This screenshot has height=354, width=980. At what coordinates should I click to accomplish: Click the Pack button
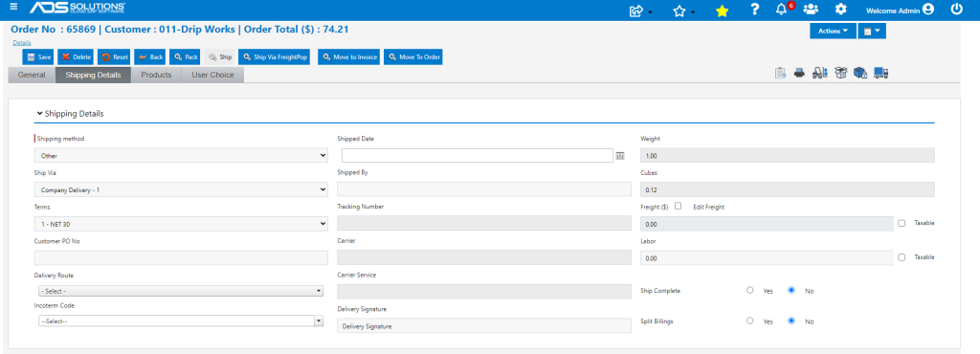coord(185,56)
